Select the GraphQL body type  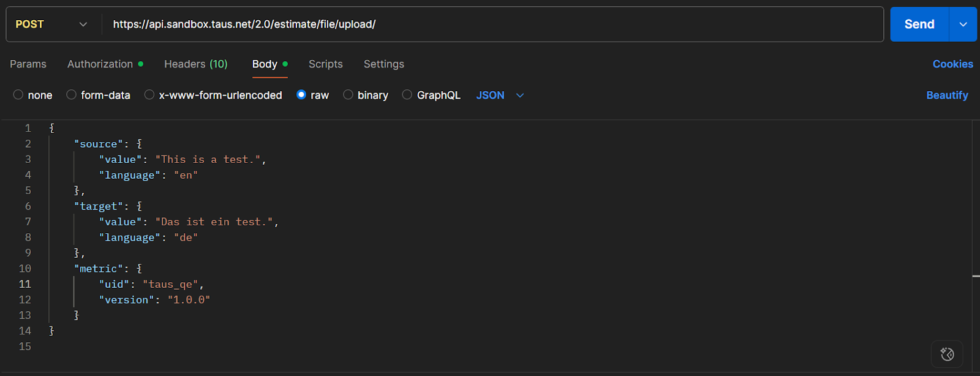tap(431, 95)
